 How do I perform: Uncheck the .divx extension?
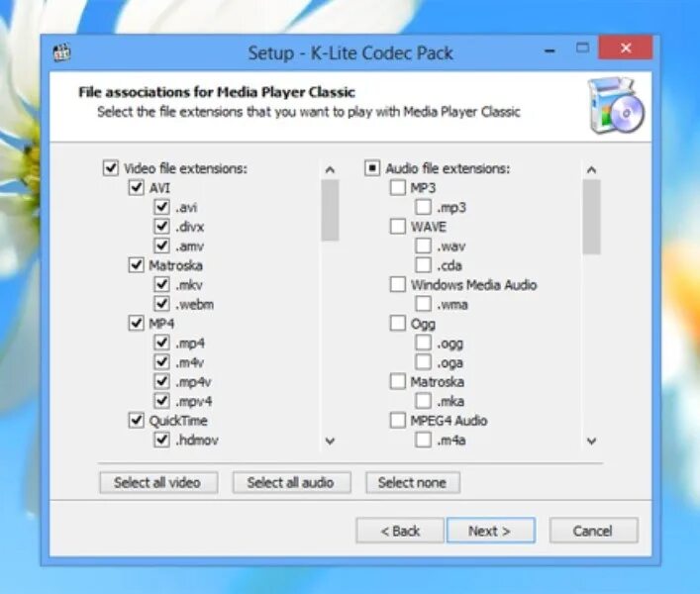pos(161,227)
